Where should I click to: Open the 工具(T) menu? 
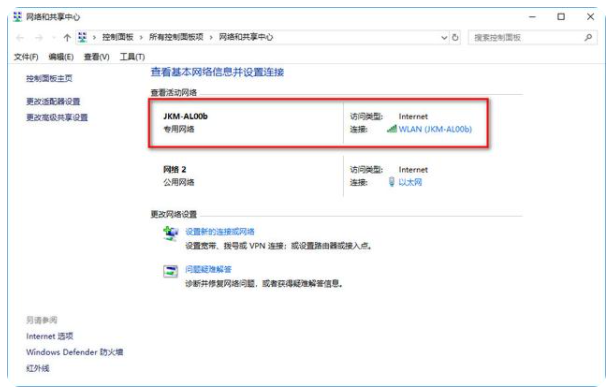coord(132,57)
